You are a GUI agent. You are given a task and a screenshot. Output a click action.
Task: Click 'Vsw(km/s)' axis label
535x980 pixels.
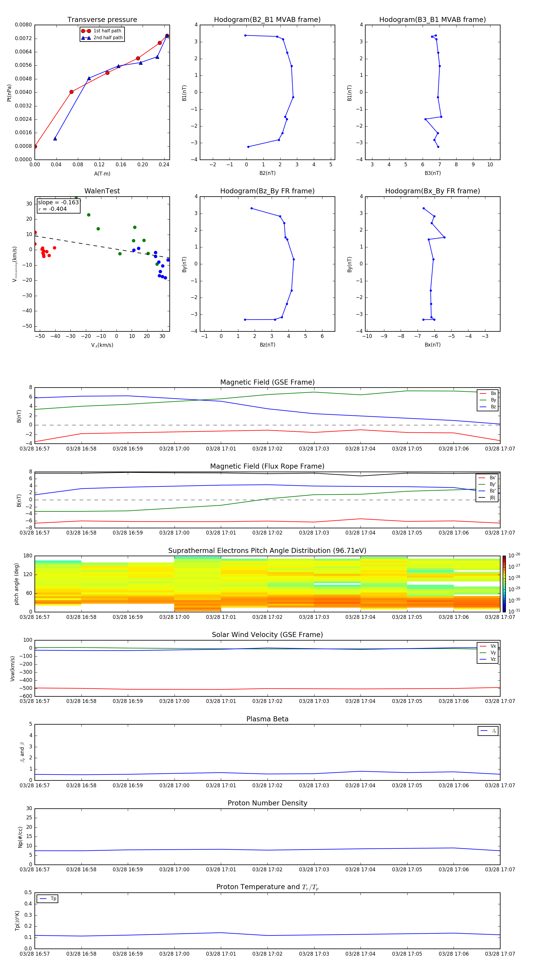(x=12, y=668)
